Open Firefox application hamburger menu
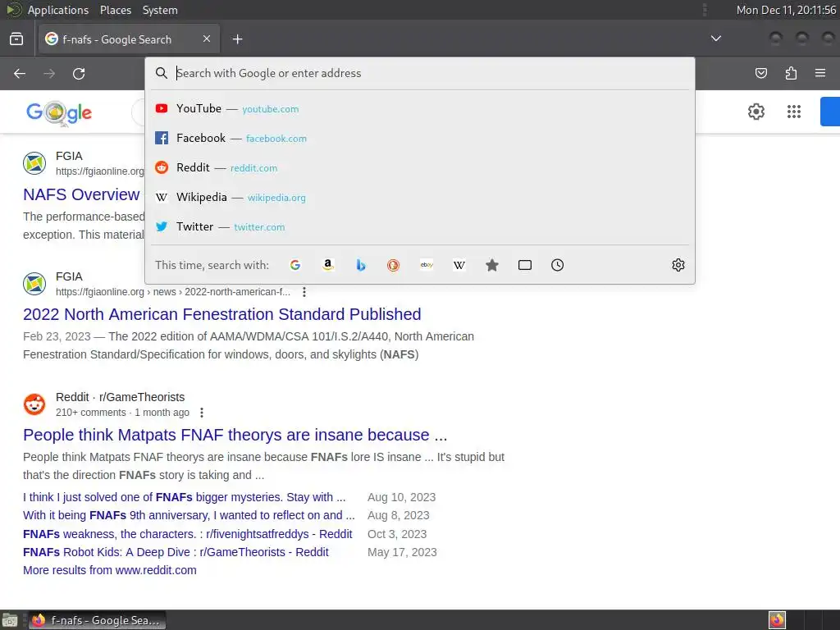This screenshot has height=630, width=840. [820, 73]
